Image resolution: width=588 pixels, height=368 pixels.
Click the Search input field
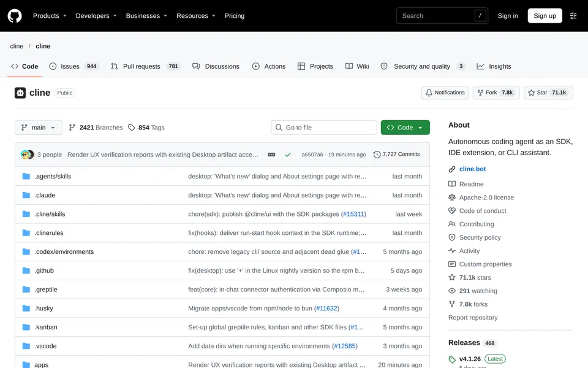(442, 16)
